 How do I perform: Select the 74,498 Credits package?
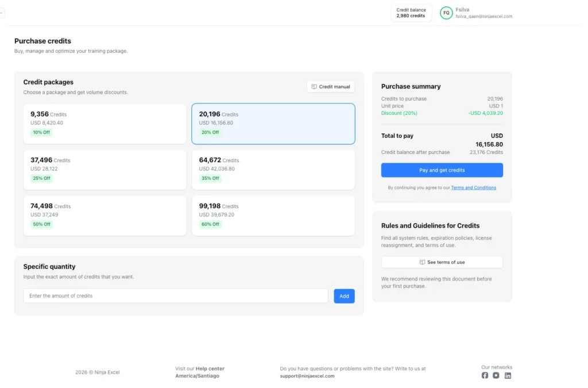pos(105,216)
